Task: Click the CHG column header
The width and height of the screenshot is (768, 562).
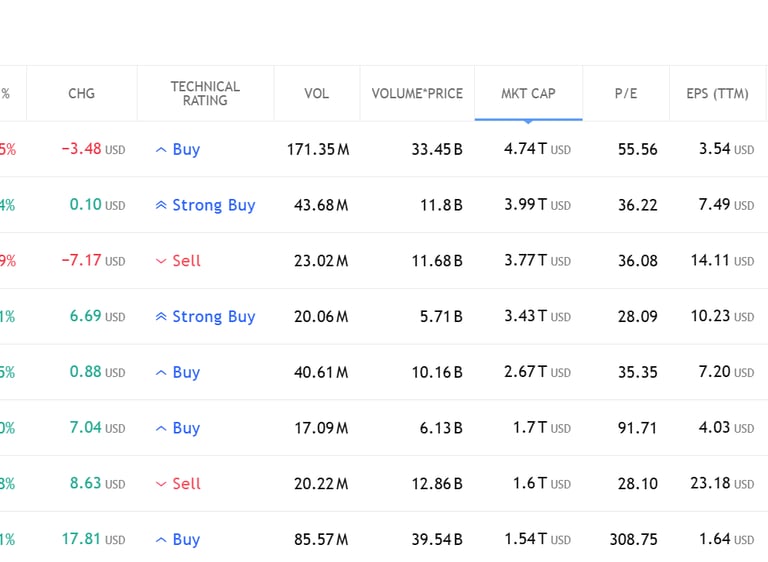Action: point(81,94)
